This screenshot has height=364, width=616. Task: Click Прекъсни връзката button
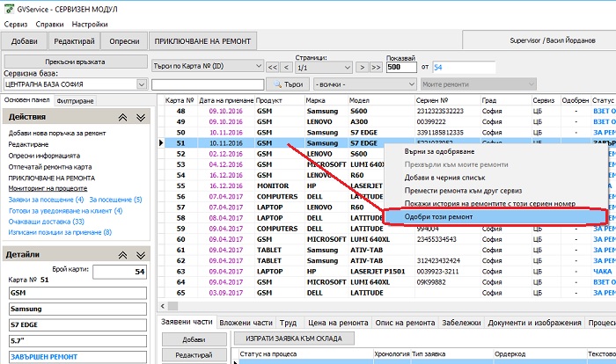75,62
